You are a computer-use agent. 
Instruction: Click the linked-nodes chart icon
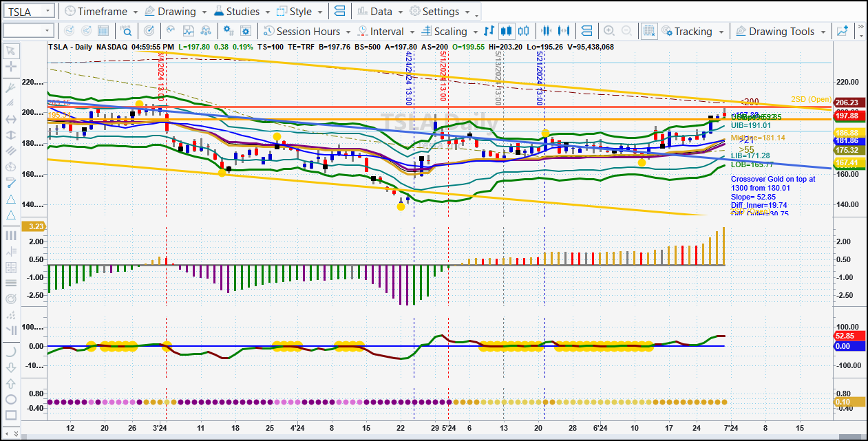click(207, 31)
